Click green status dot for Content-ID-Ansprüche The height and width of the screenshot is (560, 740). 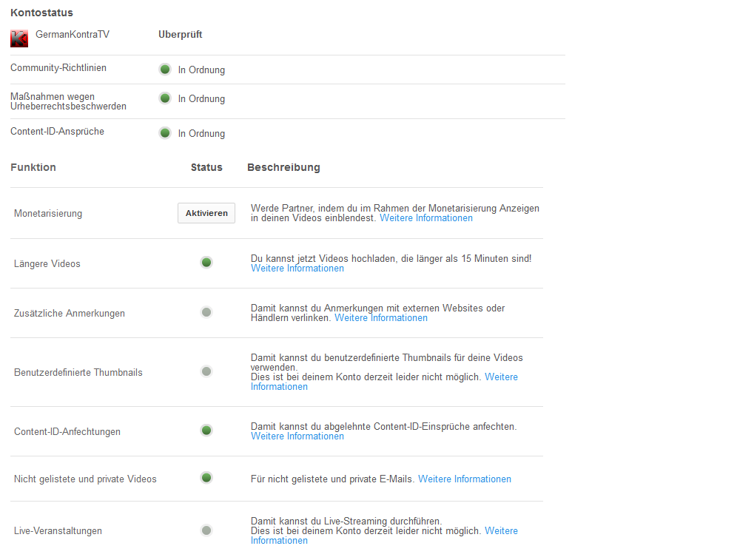tap(165, 133)
